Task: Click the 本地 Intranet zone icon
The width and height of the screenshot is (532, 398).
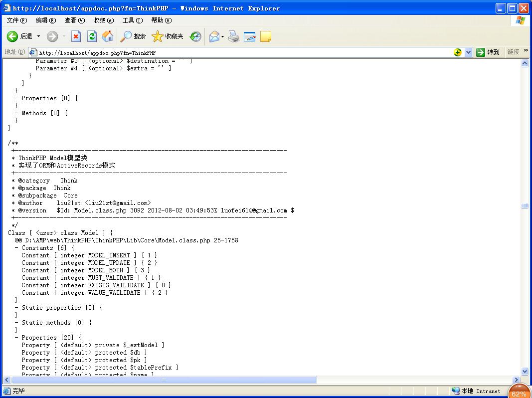Action: click(455, 391)
